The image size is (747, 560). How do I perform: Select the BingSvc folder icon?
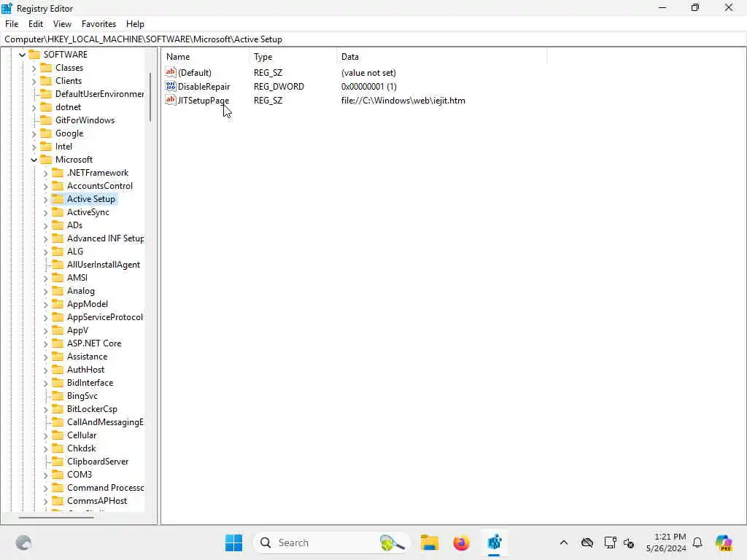[x=58, y=396]
